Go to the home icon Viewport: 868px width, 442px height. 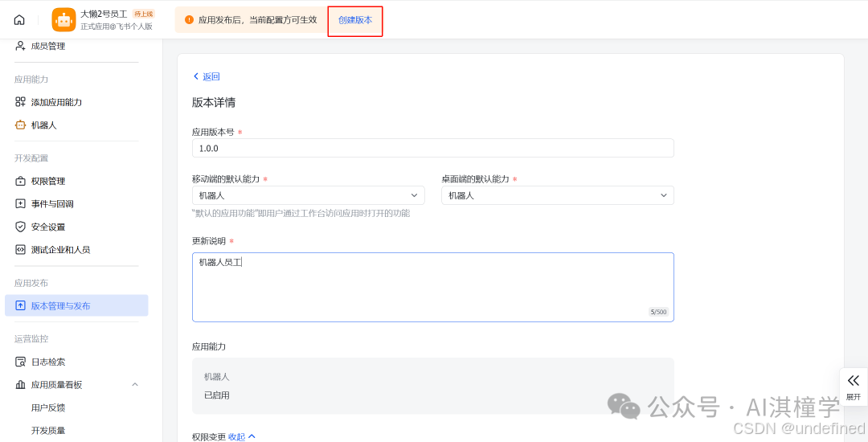[19, 20]
